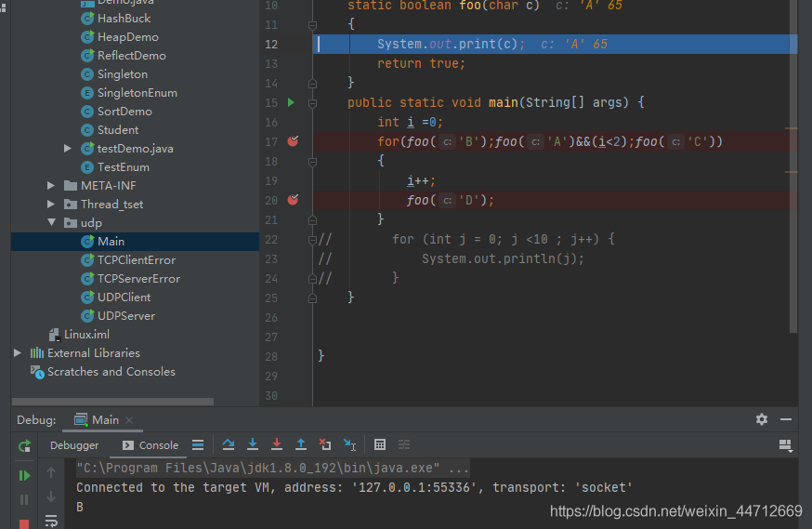This screenshot has width=812, height=529.
Task: Expand the External Libraries node
Action: coord(18,353)
